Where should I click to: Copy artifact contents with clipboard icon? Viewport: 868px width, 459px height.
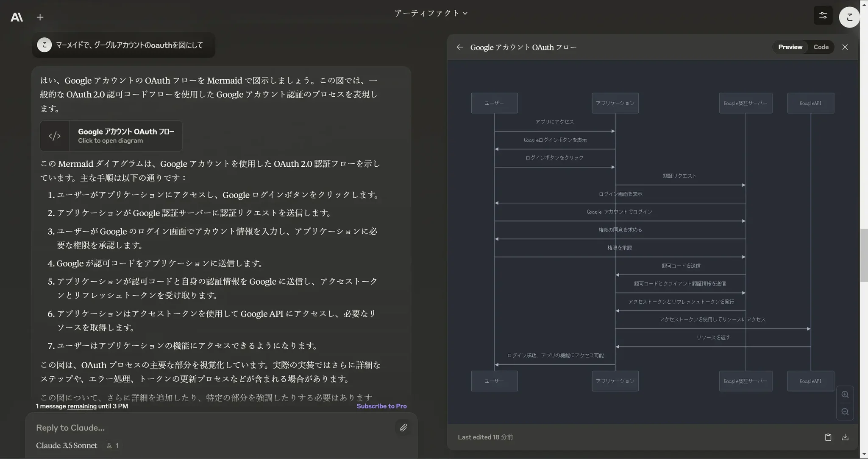click(x=828, y=437)
